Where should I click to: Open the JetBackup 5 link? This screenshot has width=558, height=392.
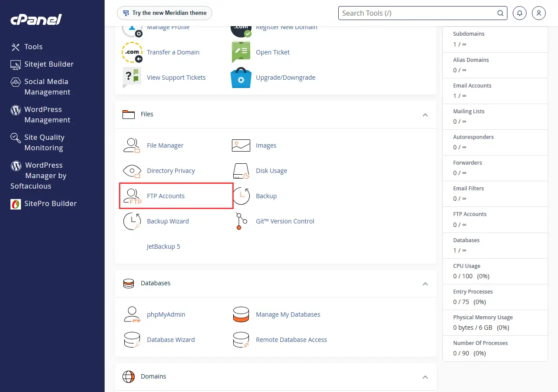tap(163, 247)
